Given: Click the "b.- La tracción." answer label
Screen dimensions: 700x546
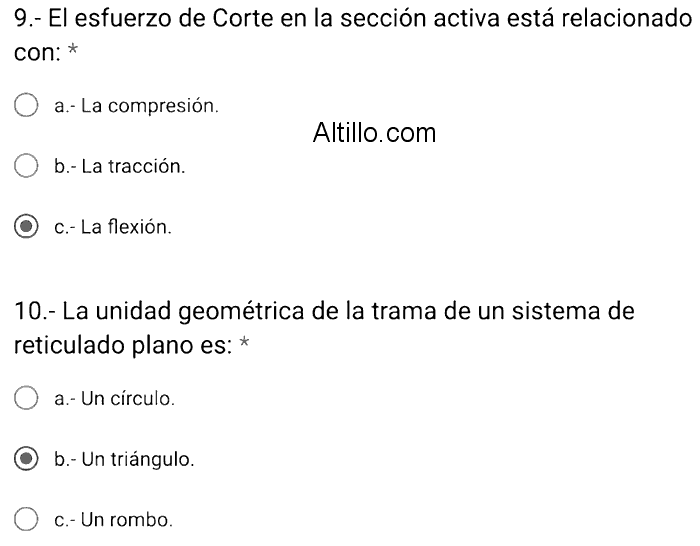Looking at the screenshot, I should click(119, 166).
